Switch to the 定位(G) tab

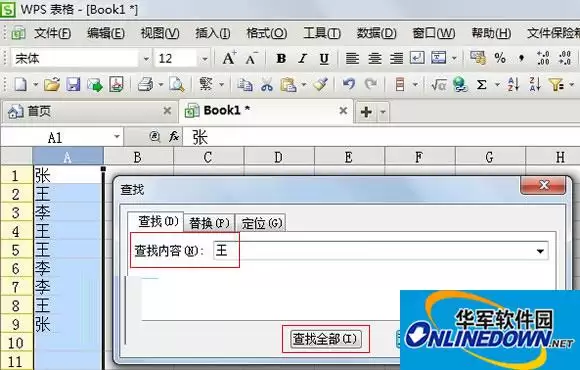(x=262, y=223)
